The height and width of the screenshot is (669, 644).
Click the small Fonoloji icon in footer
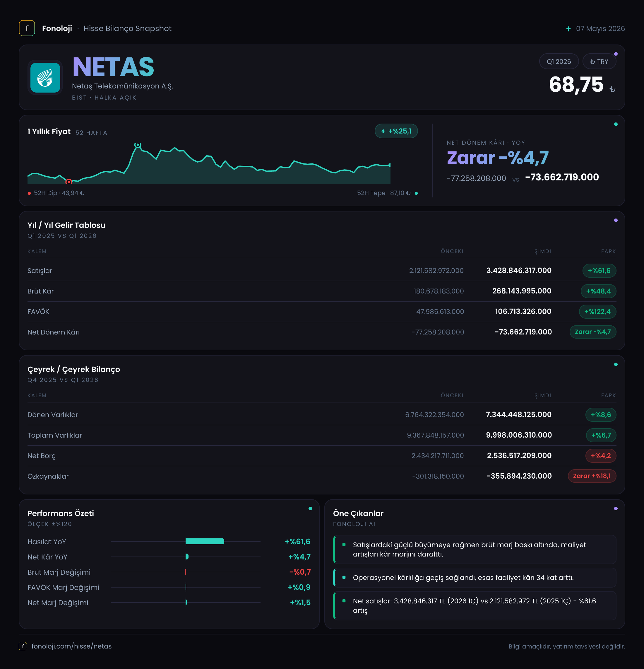[x=23, y=646]
